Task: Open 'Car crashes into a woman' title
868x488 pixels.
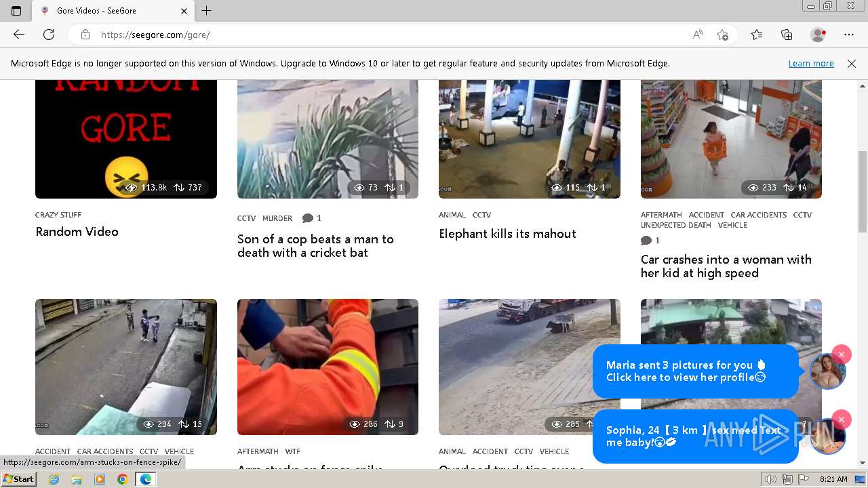Action: pyautogui.click(x=726, y=266)
